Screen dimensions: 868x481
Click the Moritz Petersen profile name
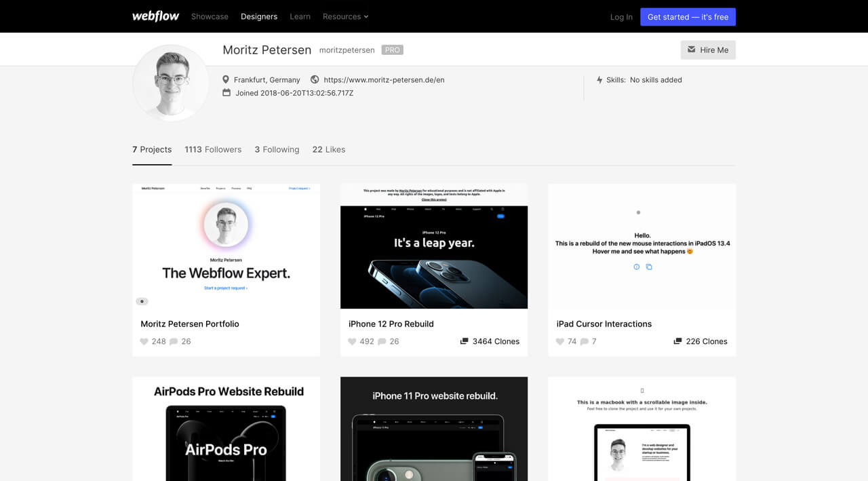pos(267,50)
